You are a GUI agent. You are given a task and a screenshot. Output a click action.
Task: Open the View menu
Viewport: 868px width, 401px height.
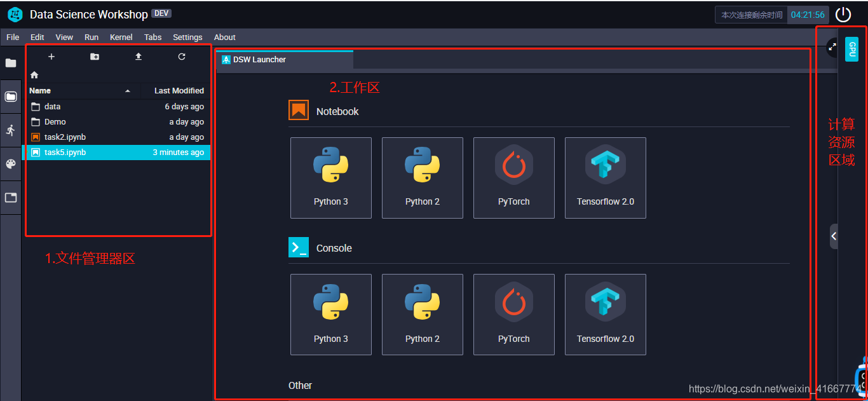64,37
